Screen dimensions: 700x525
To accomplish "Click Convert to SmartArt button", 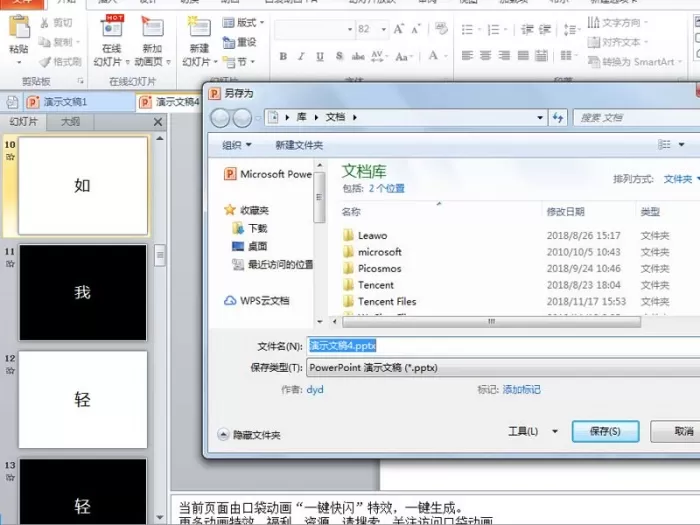I will (634, 62).
